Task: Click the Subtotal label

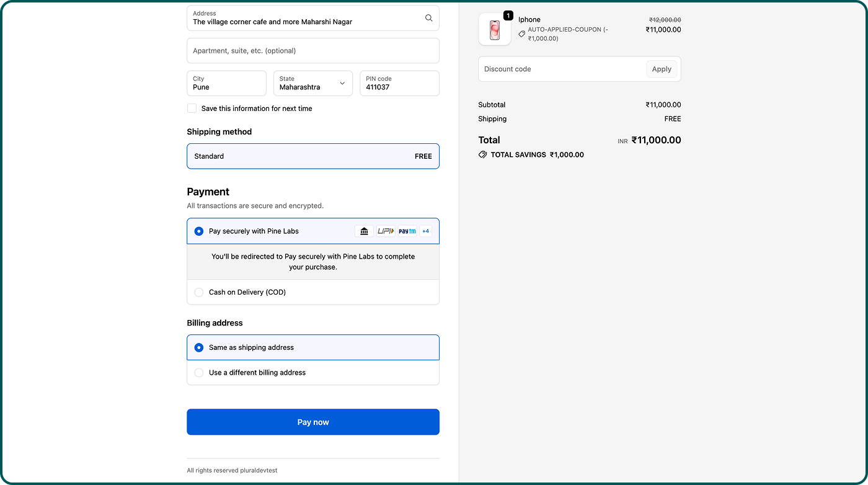Action: tap(492, 105)
